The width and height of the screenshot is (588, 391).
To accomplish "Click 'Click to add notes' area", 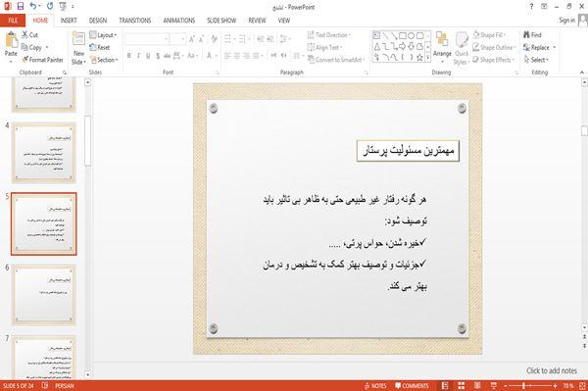I will tap(551, 370).
